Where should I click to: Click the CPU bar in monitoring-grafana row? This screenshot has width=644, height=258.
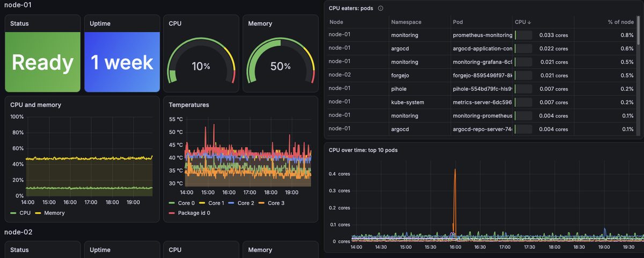click(524, 62)
